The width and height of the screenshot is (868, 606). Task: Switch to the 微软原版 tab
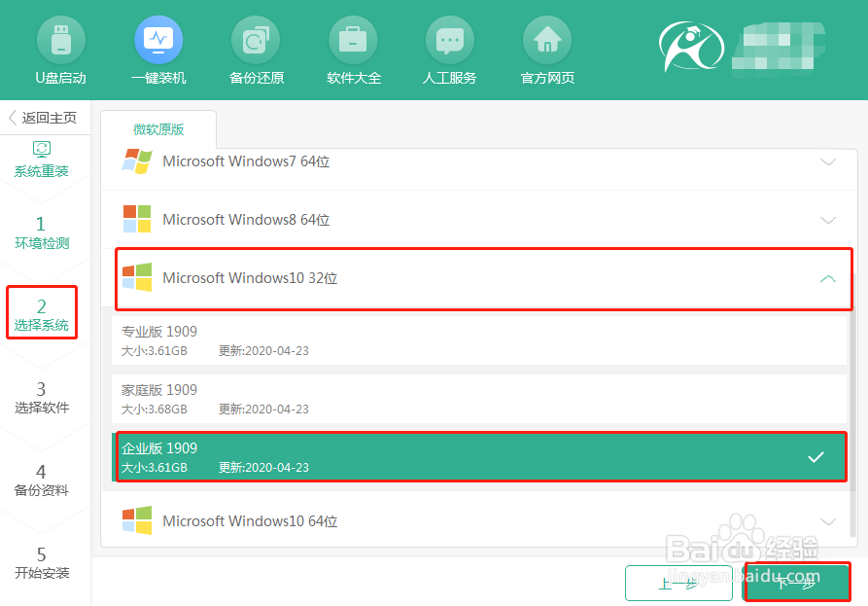[x=158, y=129]
